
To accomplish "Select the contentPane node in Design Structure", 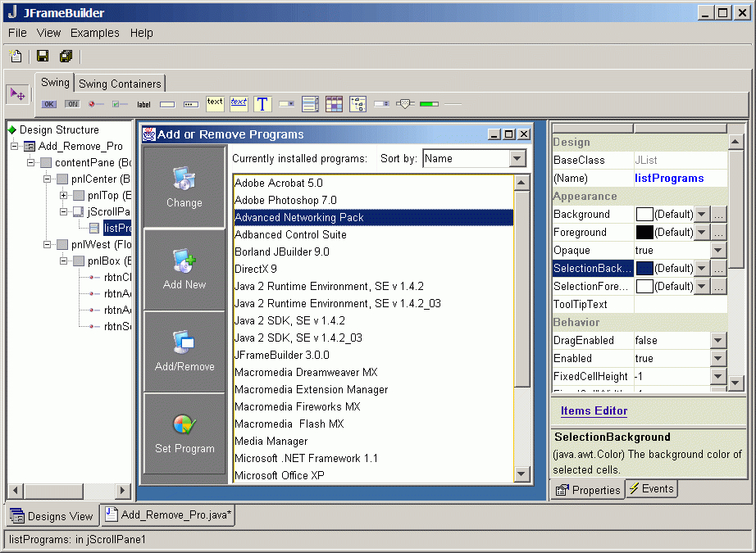I will point(84,163).
